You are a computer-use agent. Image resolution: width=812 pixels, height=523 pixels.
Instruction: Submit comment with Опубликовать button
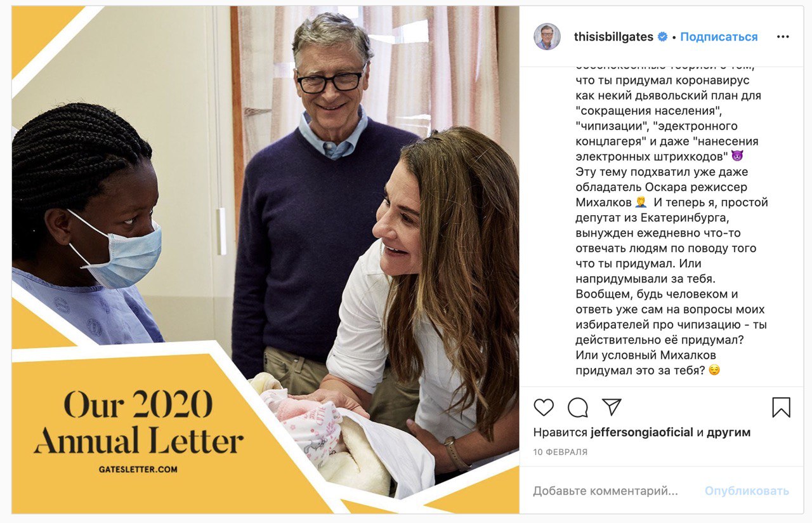pos(747,491)
